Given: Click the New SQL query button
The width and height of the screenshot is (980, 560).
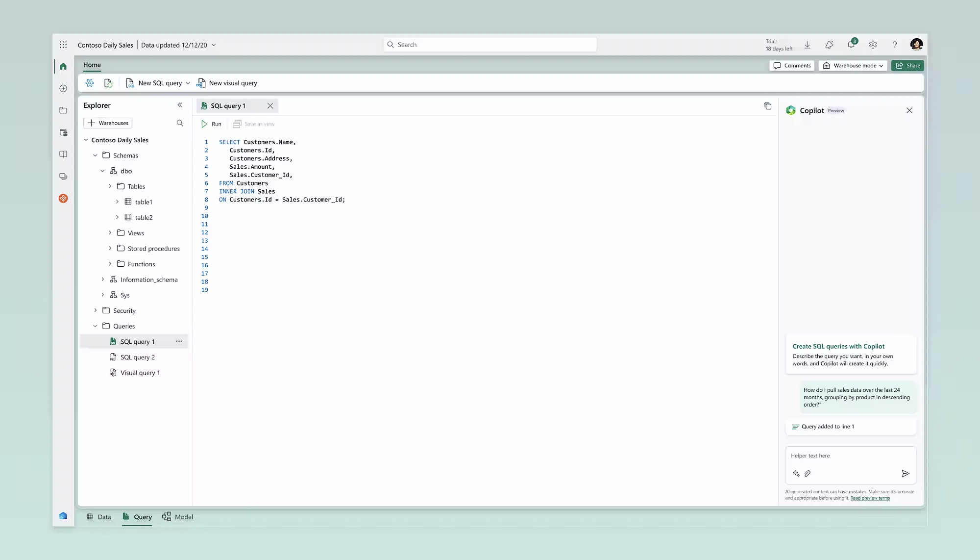Looking at the screenshot, I should (x=154, y=83).
